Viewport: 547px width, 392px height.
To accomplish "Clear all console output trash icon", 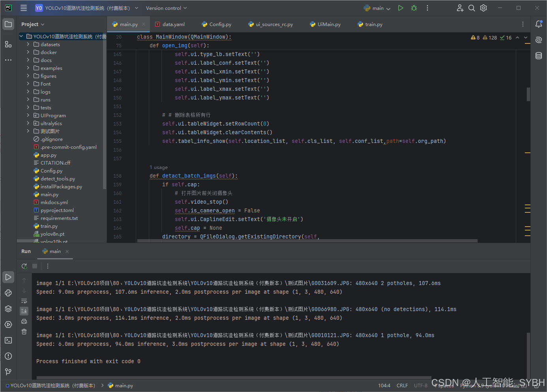I will click(24, 332).
